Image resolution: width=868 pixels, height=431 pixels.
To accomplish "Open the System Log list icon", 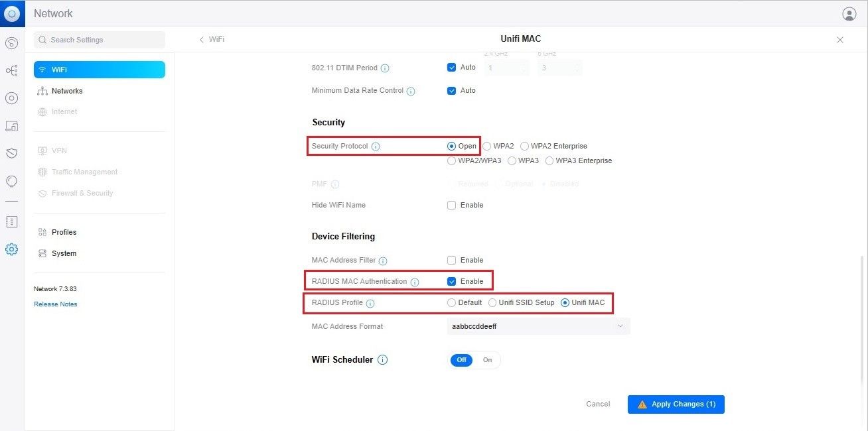I will (x=11, y=221).
